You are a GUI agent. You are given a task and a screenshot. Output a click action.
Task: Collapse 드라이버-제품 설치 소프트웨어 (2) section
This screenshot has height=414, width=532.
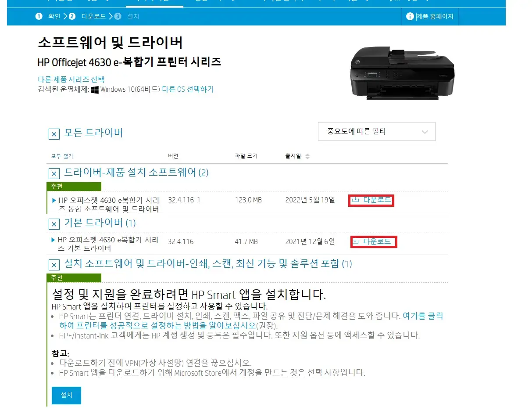tap(54, 173)
